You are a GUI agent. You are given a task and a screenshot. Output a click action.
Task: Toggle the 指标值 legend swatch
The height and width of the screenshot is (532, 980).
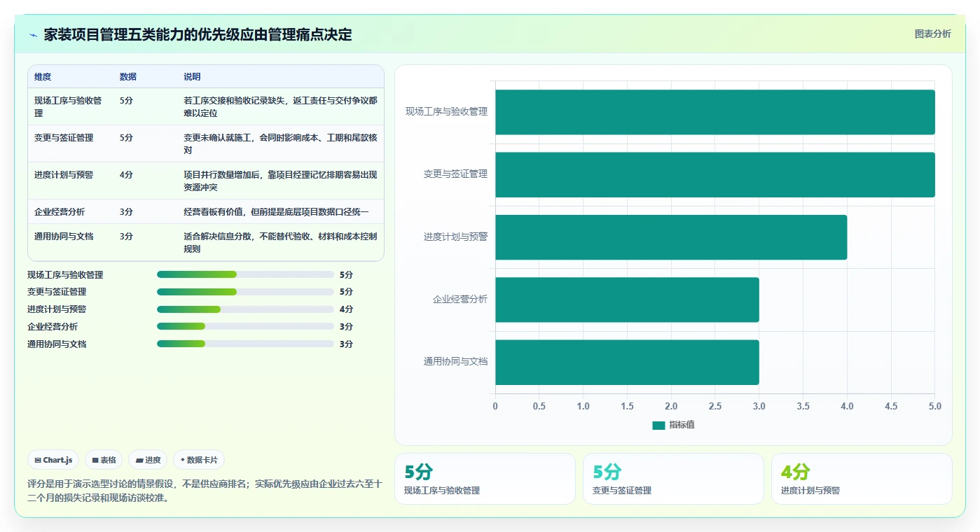coord(658,425)
